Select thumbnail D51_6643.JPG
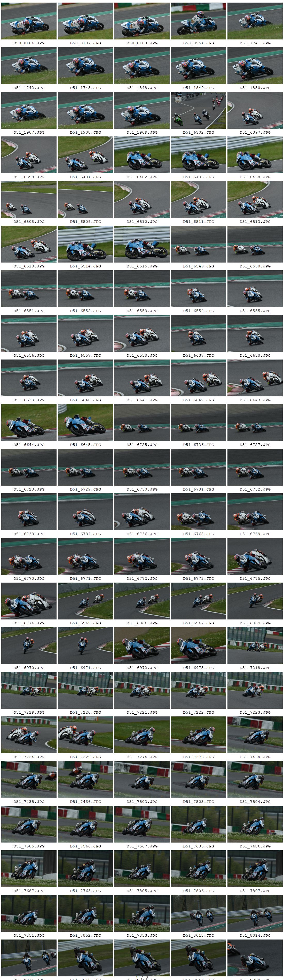Image resolution: width=284 pixels, height=980 pixels. 255,378
